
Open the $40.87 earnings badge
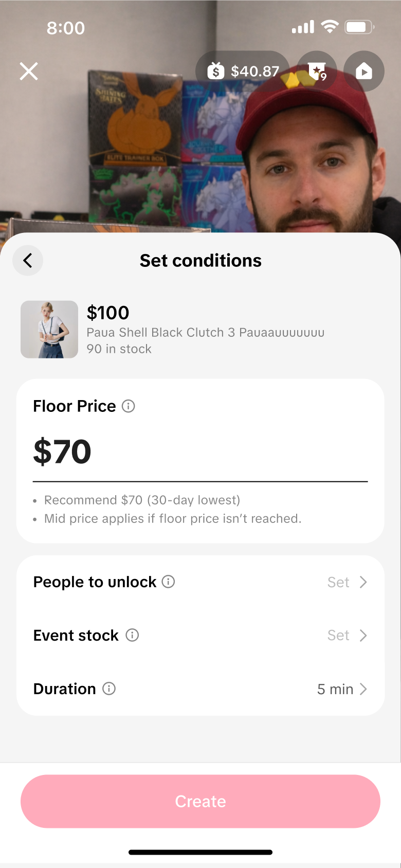click(x=243, y=71)
